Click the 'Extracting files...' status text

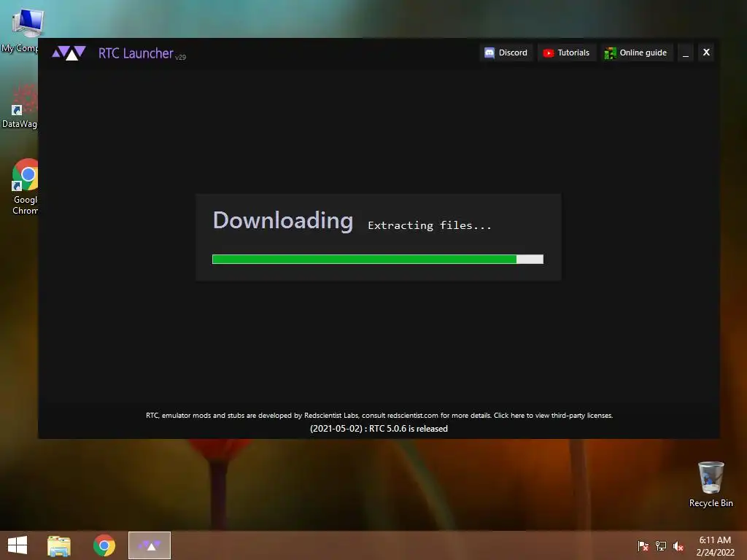point(429,225)
